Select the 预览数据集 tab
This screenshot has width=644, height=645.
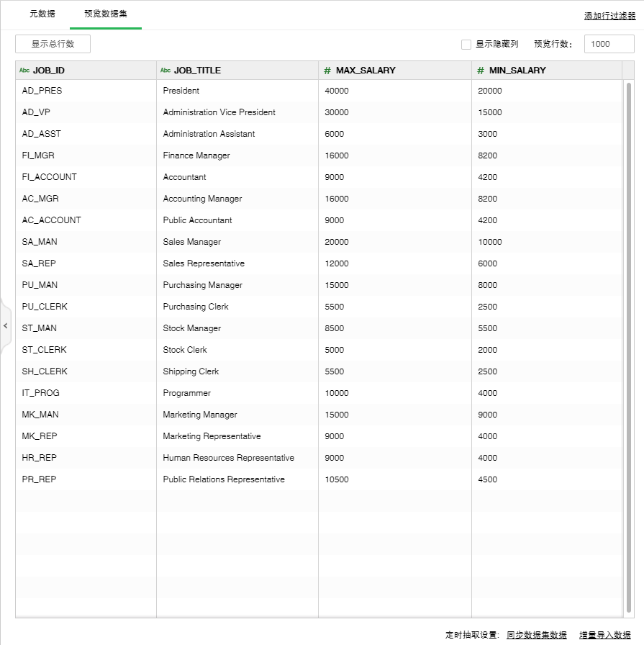[106, 14]
